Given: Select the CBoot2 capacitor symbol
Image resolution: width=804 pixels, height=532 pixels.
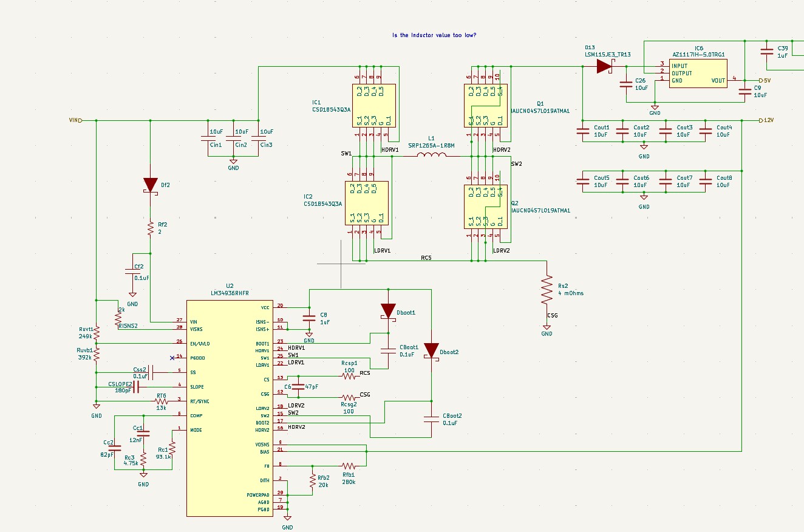Looking at the screenshot, I should [431, 418].
